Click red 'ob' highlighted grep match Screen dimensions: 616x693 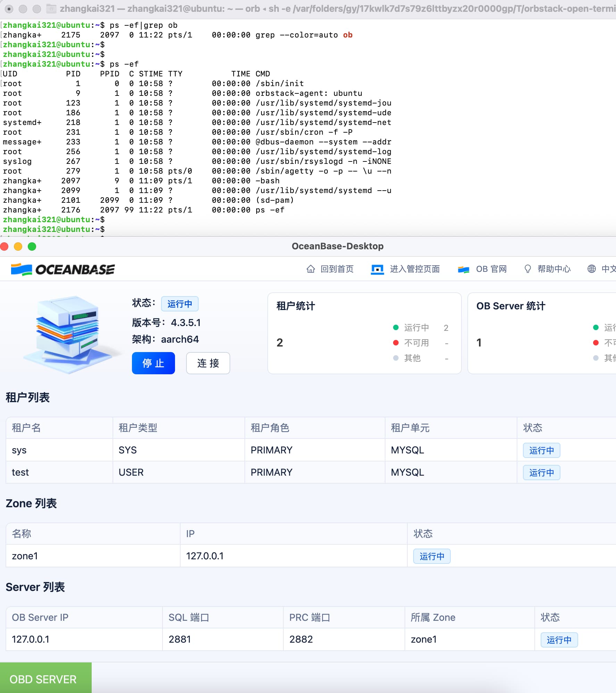click(x=348, y=35)
